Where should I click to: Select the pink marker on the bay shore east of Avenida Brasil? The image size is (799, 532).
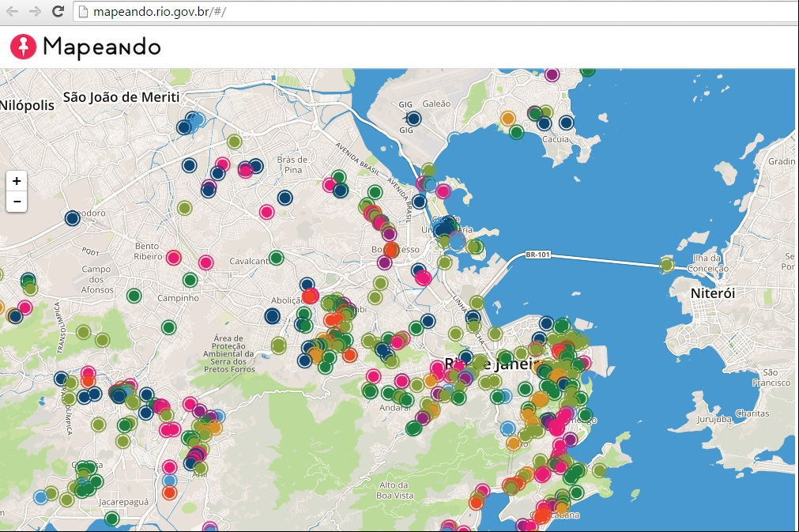point(443,191)
